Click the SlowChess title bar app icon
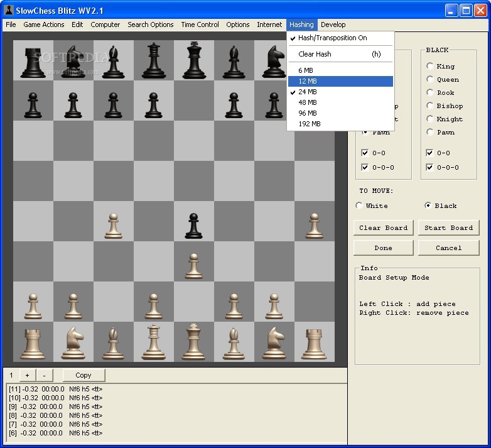The width and height of the screenshot is (491, 448). [8, 10]
